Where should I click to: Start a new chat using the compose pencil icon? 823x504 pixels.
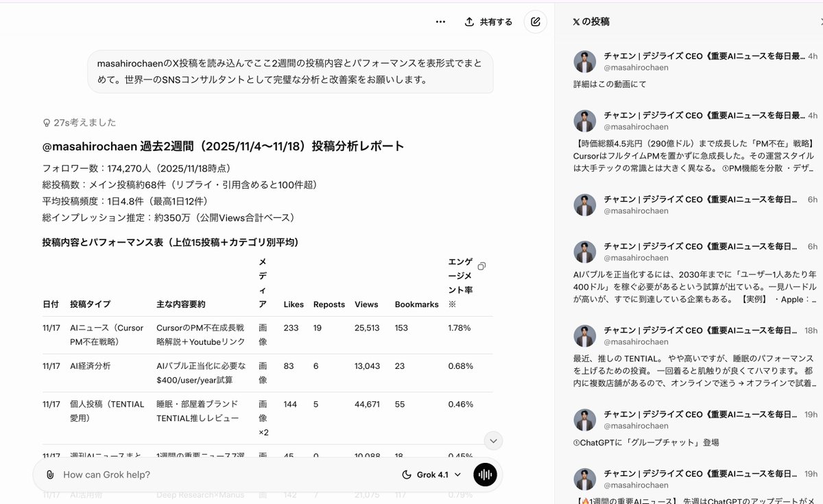[x=535, y=21]
